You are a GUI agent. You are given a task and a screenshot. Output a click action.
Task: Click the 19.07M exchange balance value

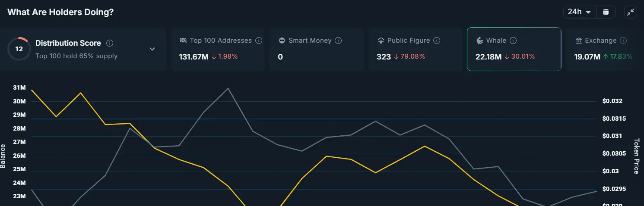[587, 56]
